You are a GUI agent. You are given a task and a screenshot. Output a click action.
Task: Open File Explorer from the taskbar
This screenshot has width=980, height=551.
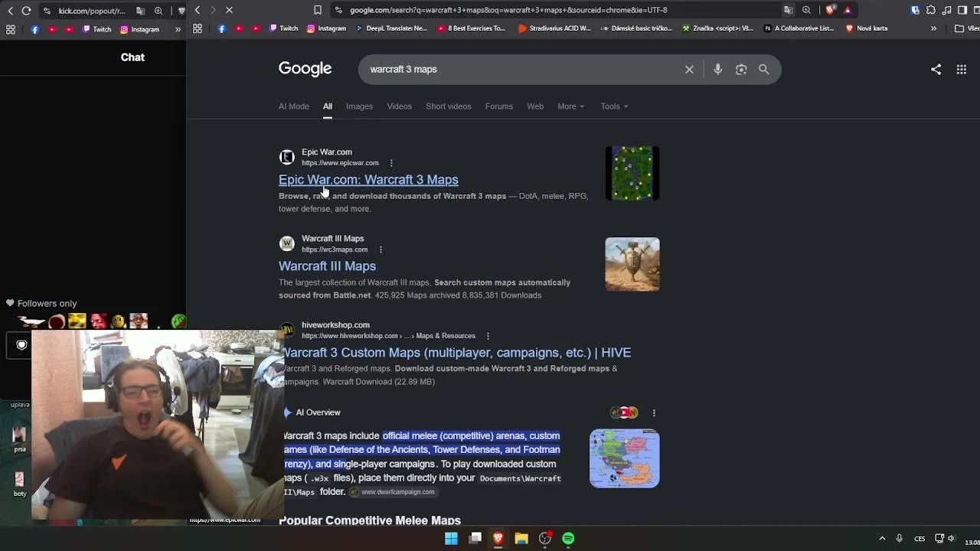(521, 539)
